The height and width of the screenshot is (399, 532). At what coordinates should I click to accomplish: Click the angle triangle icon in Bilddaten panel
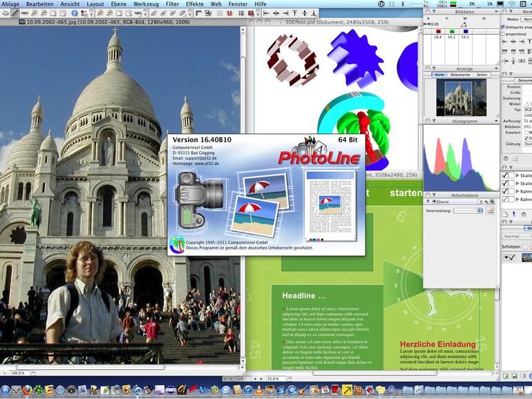coord(464,25)
